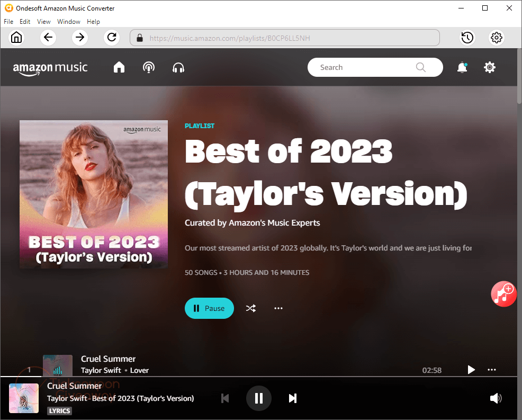
Task: Go back using the left arrow button
Action: click(48, 37)
